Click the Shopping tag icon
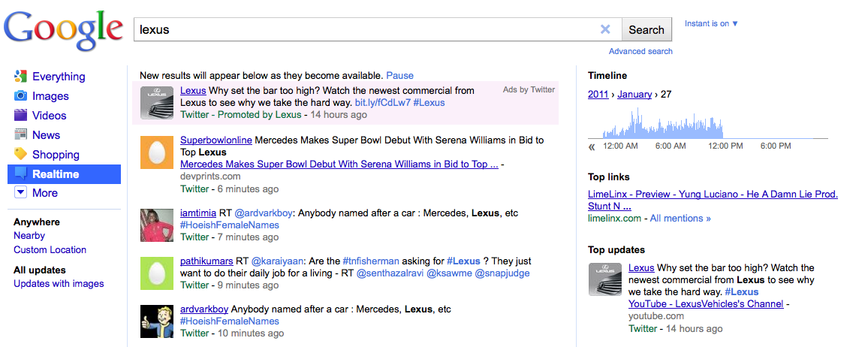Viewport: 868px width, 347px height. point(21,154)
